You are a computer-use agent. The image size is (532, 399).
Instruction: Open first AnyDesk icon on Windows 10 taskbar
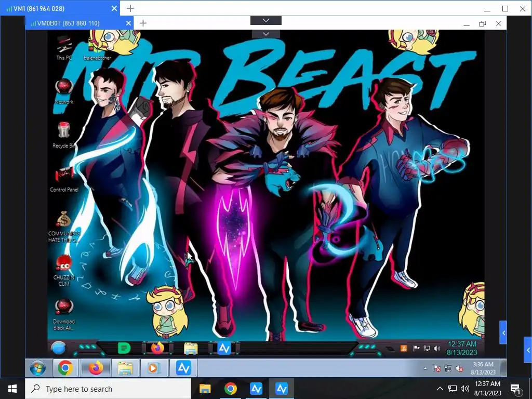256,389
